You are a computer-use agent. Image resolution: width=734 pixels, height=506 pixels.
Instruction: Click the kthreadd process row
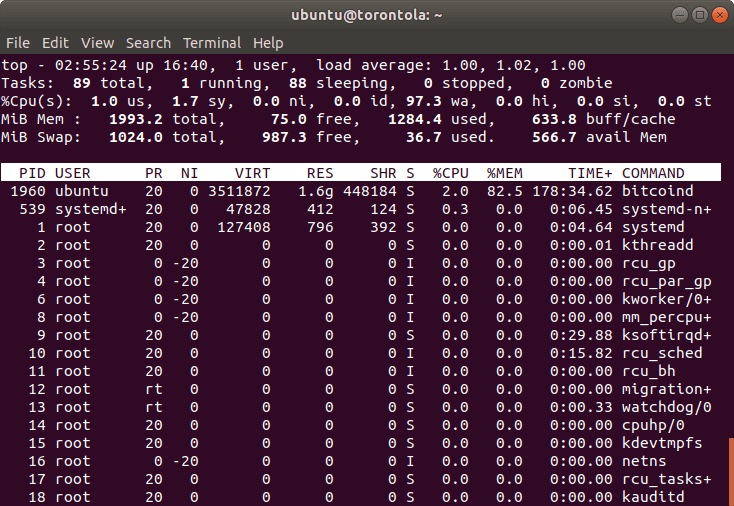360,245
